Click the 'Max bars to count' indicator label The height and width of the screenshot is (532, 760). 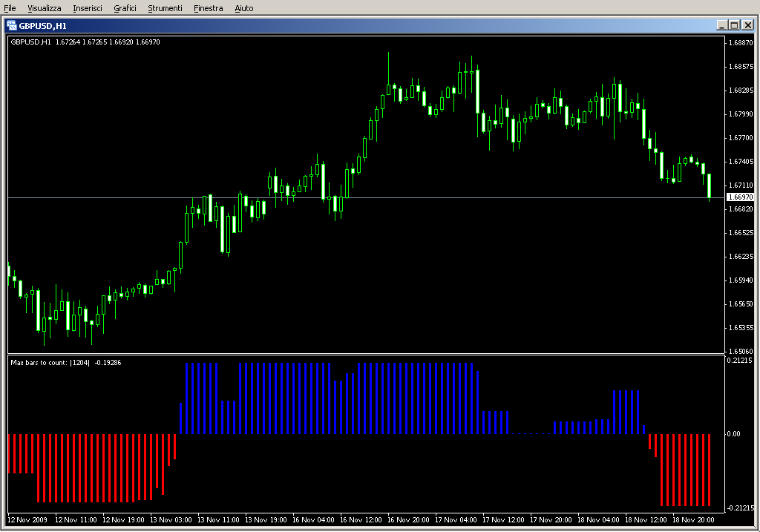[66, 362]
